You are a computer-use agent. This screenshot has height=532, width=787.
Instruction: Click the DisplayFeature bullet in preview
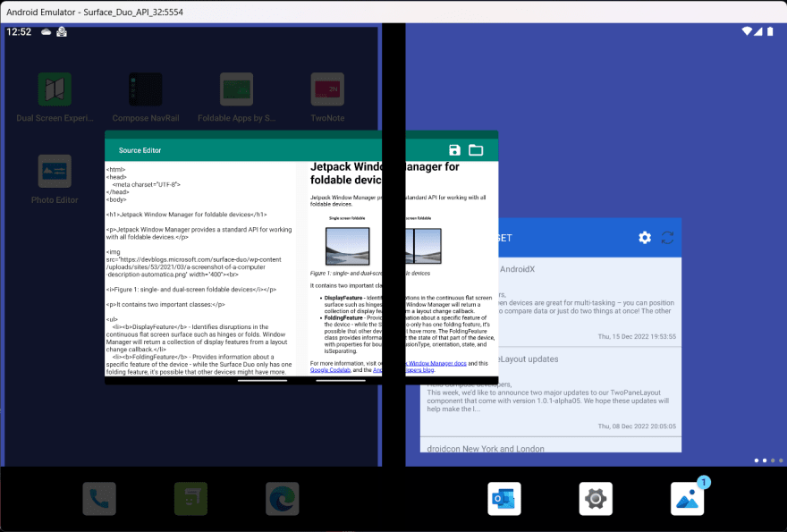coord(408,304)
